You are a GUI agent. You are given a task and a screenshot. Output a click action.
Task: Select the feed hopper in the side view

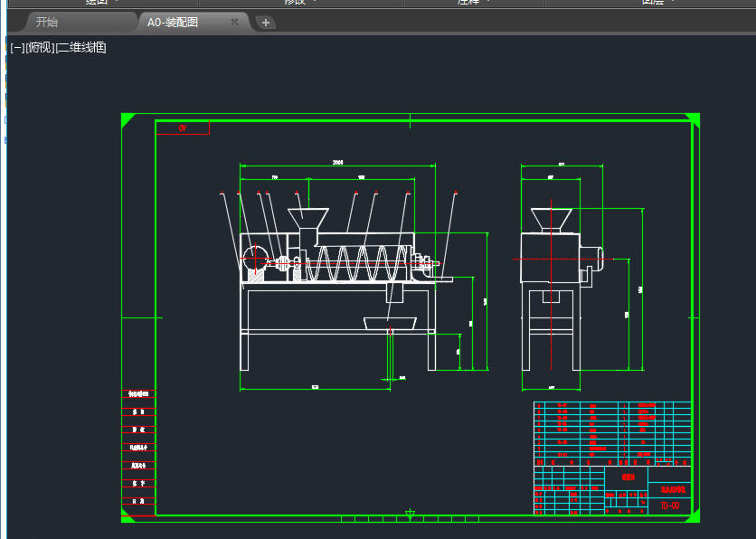point(551,218)
